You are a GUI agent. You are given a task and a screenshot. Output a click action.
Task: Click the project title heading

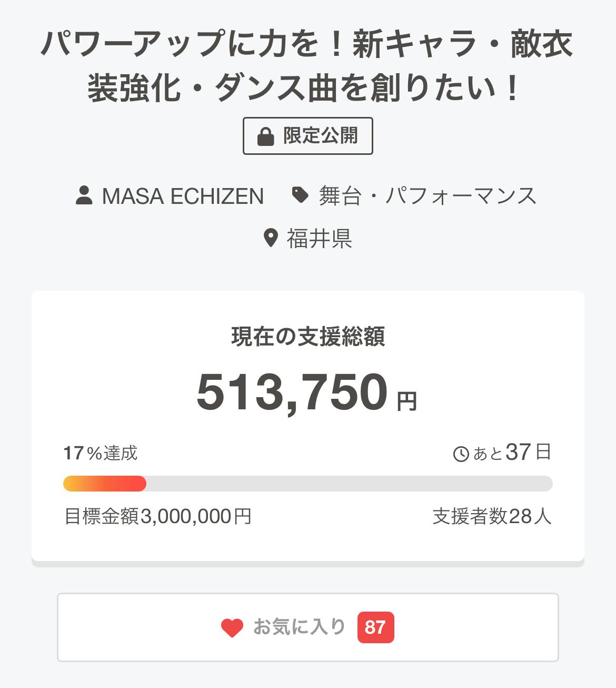point(307,65)
